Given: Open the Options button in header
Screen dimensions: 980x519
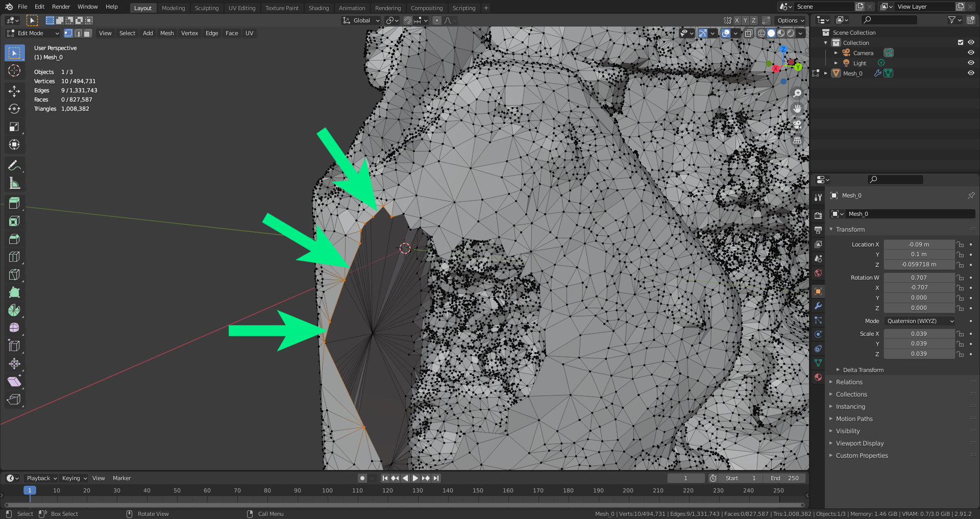Looking at the screenshot, I should pos(791,20).
